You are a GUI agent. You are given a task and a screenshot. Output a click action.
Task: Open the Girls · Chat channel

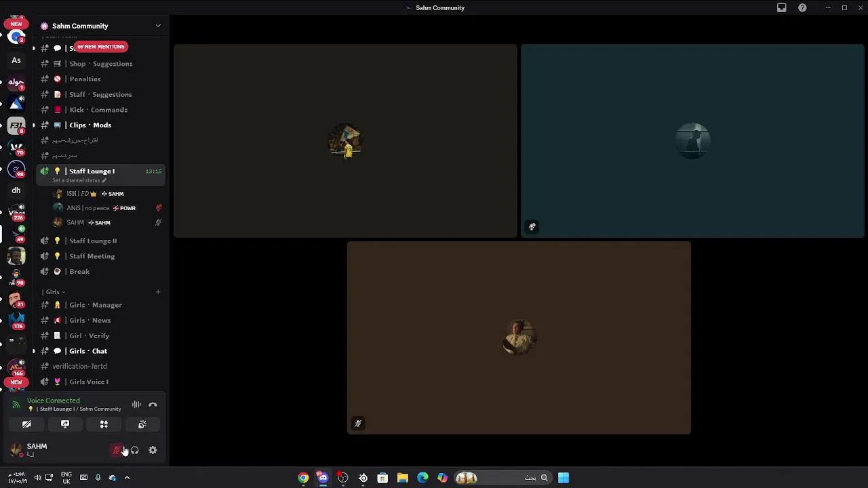coord(100,351)
